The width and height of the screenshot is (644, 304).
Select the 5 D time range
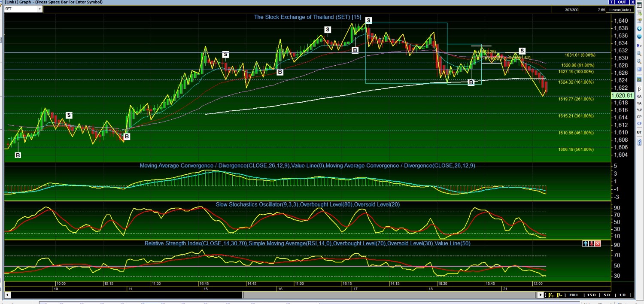[607, 295]
